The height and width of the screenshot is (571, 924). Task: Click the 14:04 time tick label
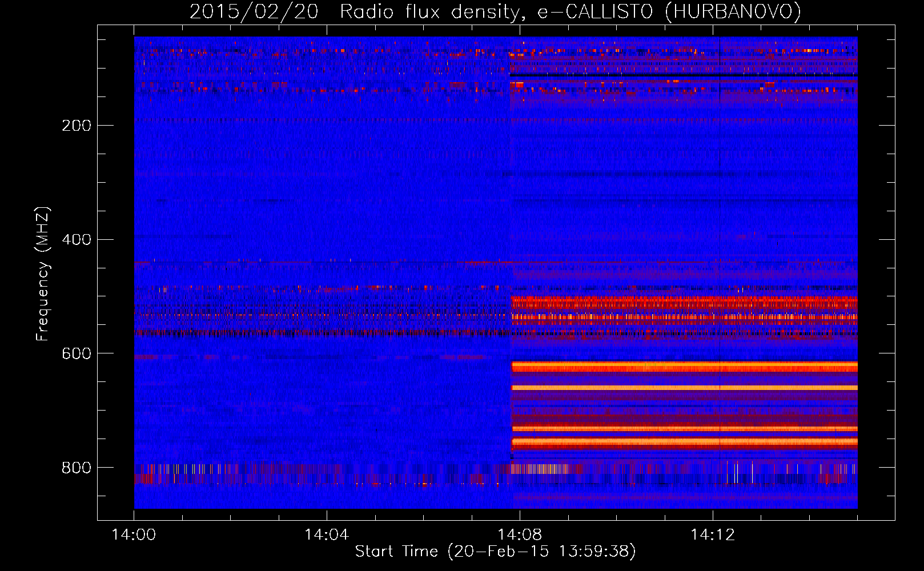point(327,535)
